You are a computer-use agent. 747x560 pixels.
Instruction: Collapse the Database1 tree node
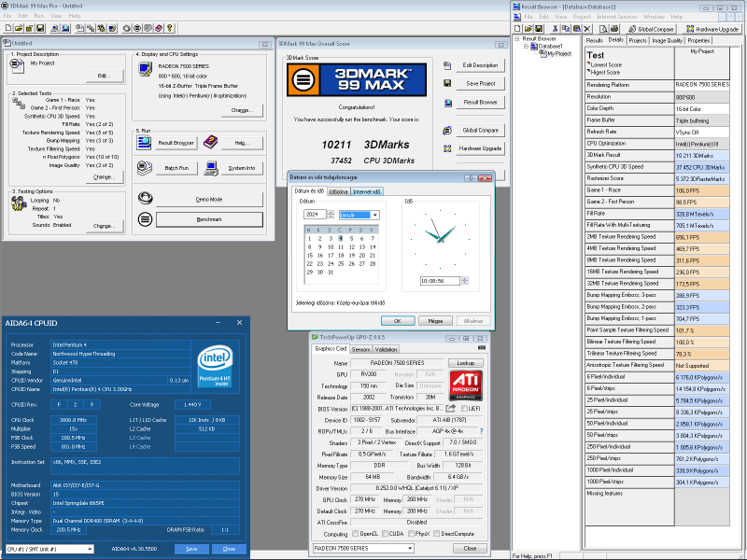point(526,46)
